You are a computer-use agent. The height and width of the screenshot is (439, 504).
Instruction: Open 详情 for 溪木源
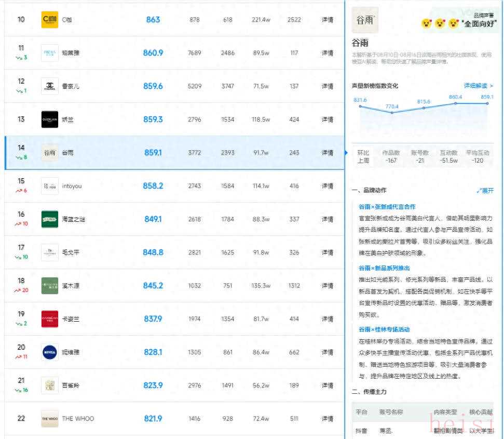[x=327, y=286]
